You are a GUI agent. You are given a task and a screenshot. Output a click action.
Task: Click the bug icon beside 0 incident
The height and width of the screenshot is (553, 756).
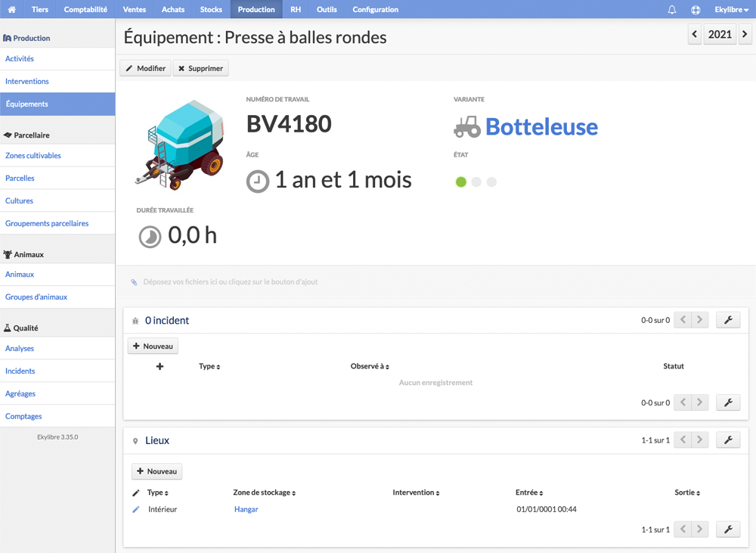pyautogui.click(x=135, y=321)
